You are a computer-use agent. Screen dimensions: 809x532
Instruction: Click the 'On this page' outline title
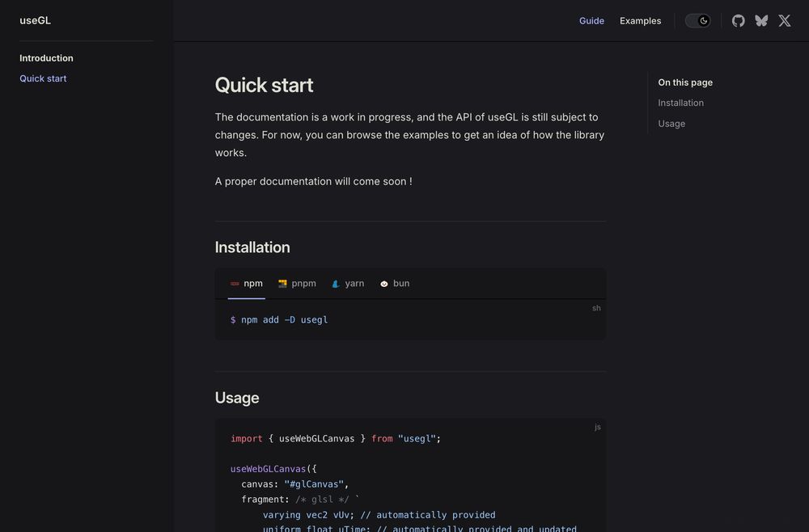pyautogui.click(x=685, y=82)
